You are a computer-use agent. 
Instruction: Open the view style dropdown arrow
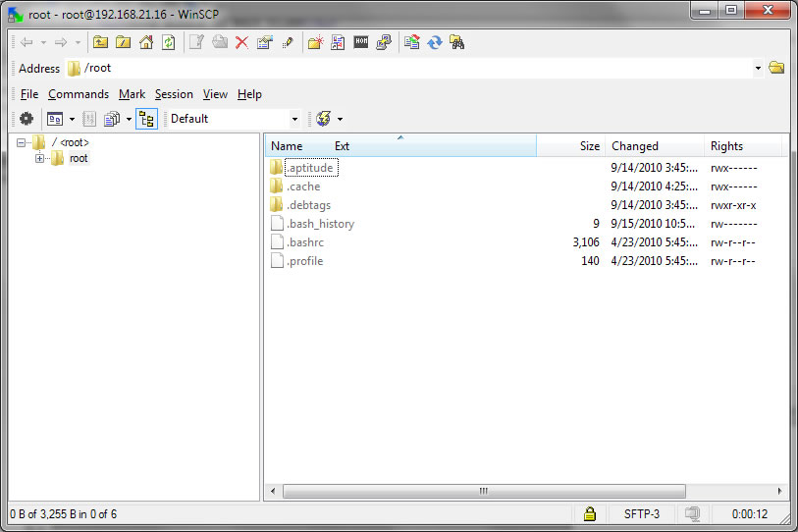tap(72, 119)
